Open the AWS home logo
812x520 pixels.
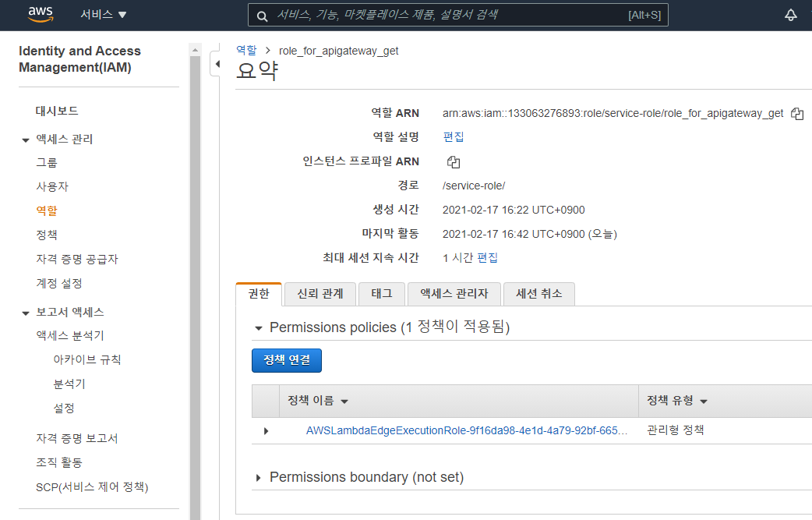click(41, 15)
